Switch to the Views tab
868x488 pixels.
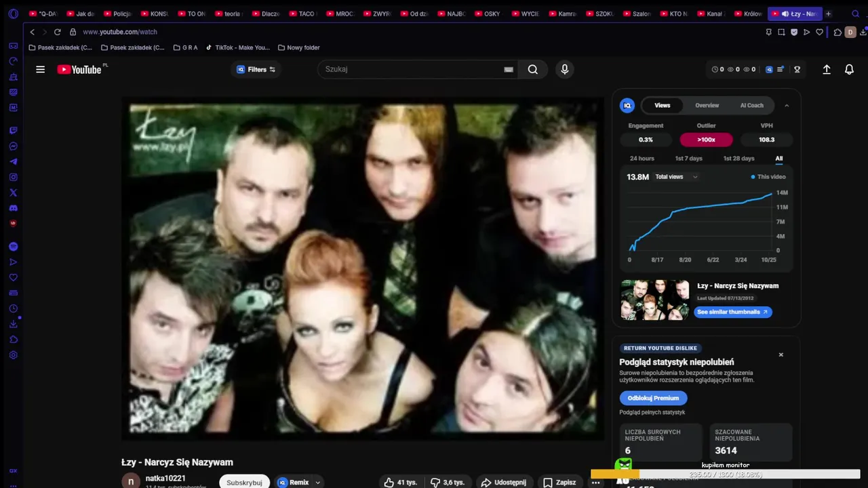[x=663, y=105]
